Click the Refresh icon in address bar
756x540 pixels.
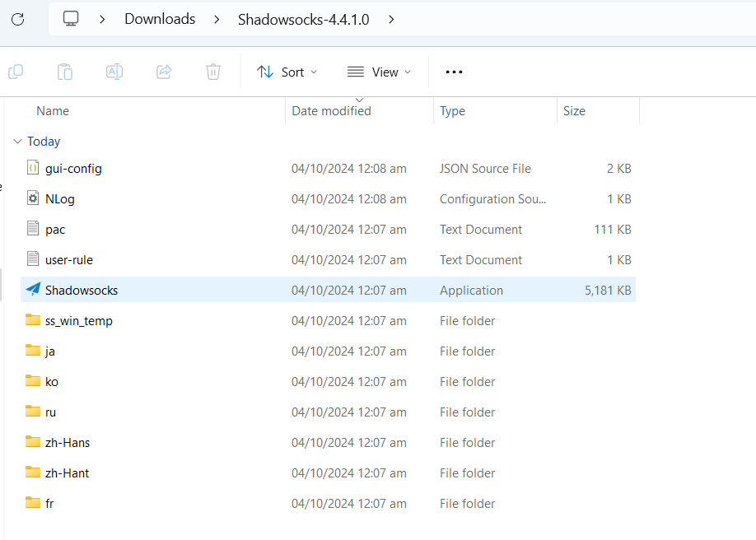click(x=18, y=19)
